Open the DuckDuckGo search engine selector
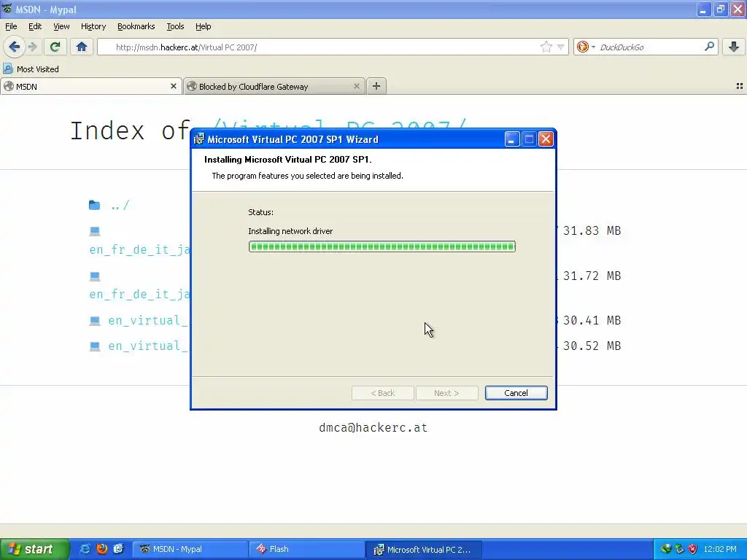 coord(586,47)
